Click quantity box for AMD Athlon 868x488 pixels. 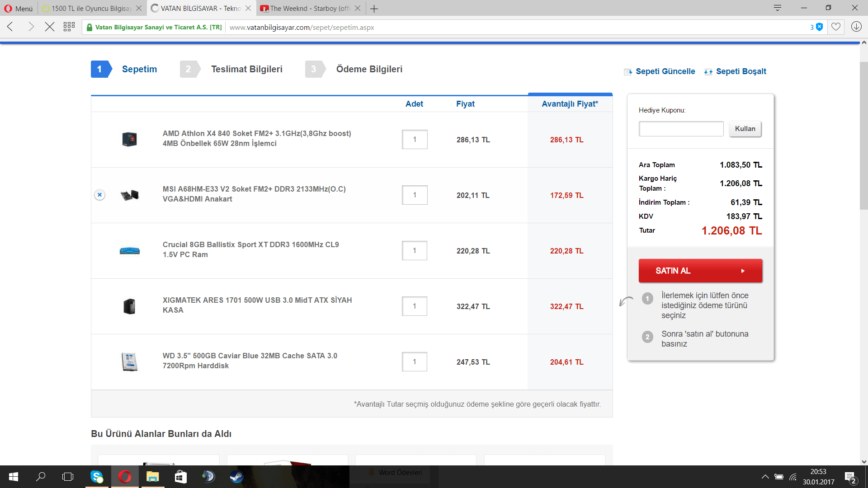414,140
